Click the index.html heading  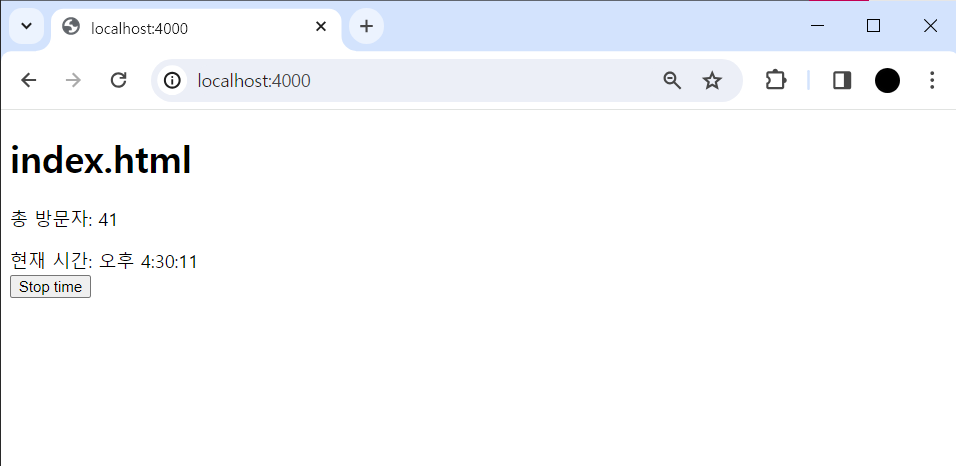[x=101, y=160]
